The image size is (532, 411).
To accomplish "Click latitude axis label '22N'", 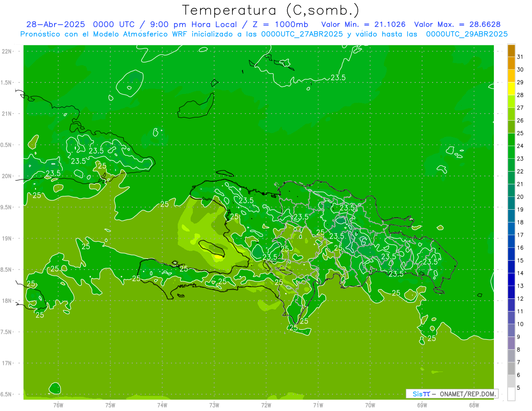I will click(x=7, y=51).
